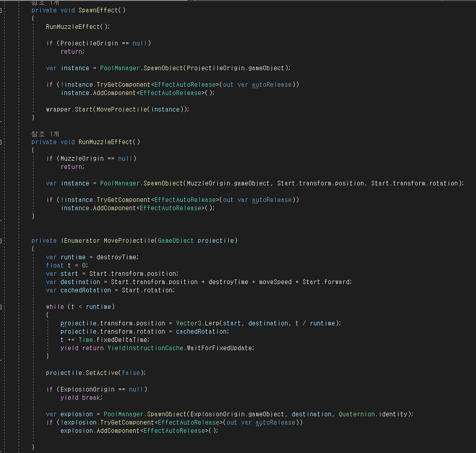This screenshot has height=453, width=476.
Task: Click the GameObject parameter type
Action: [176, 241]
